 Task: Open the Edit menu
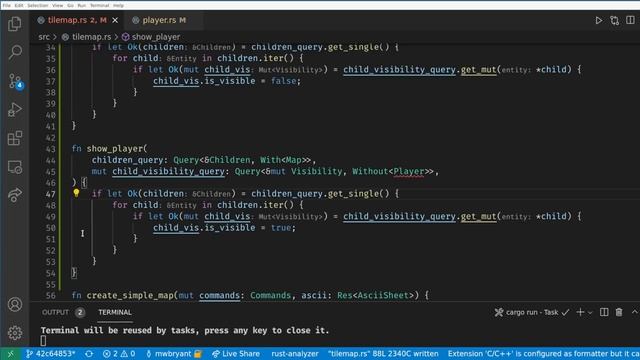(19, 5)
